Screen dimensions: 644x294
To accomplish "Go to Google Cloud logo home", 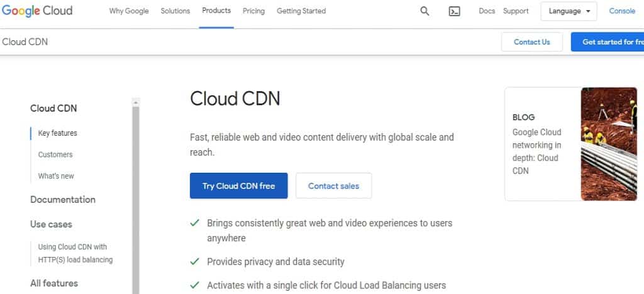I will click(37, 11).
